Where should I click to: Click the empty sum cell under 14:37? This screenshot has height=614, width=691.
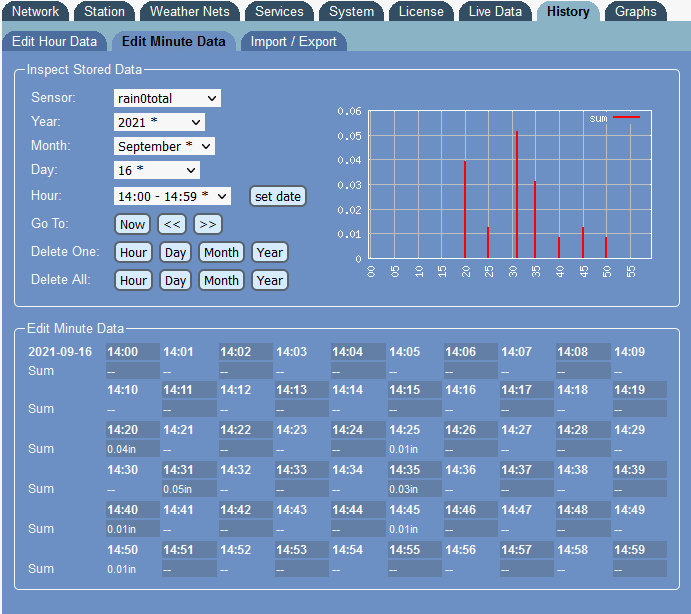527,489
